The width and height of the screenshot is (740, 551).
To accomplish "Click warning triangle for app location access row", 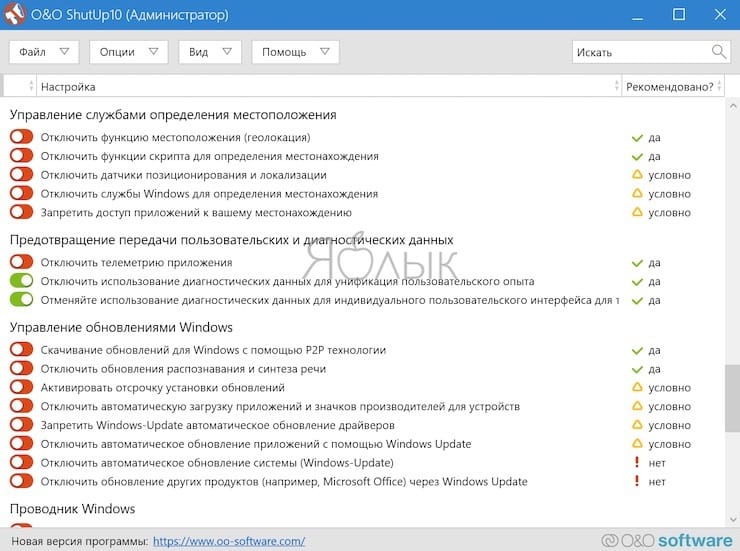I will point(637,212).
